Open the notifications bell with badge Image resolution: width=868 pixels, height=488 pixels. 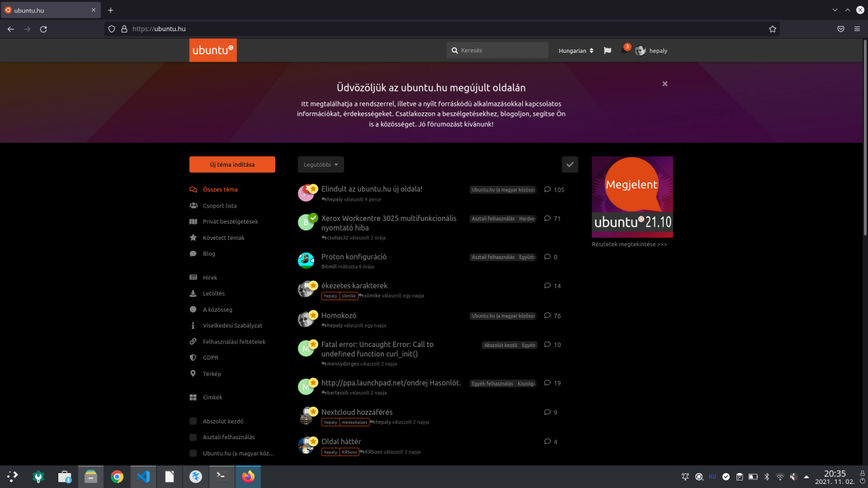tap(625, 49)
